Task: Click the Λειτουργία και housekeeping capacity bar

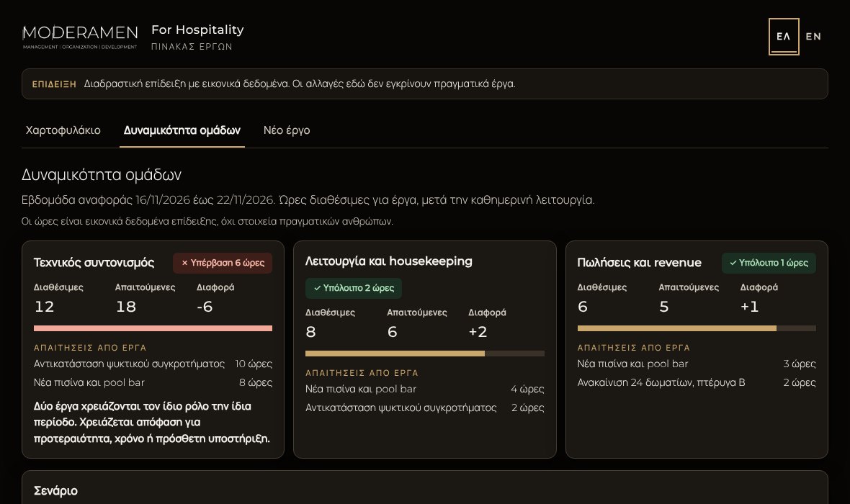Action: (425, 354)
